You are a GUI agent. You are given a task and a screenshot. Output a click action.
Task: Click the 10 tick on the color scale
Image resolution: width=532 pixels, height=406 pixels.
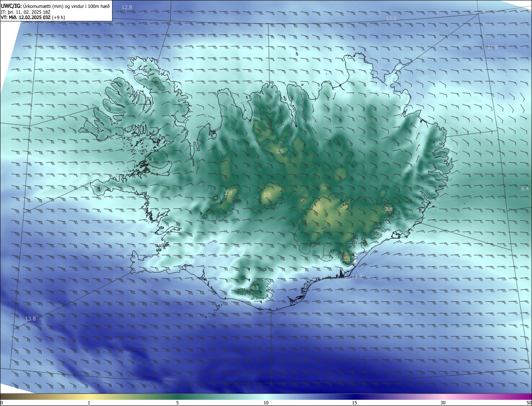click(266, 403)
